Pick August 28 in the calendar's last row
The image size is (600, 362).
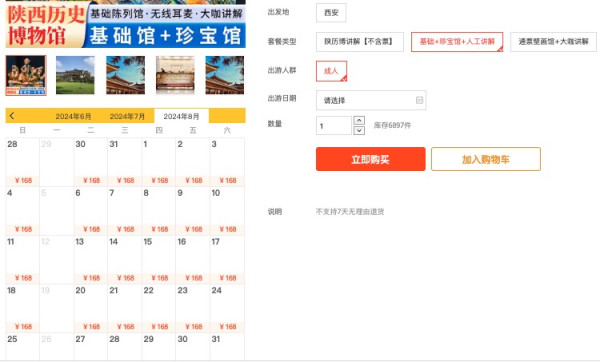[x=125, y=347]
